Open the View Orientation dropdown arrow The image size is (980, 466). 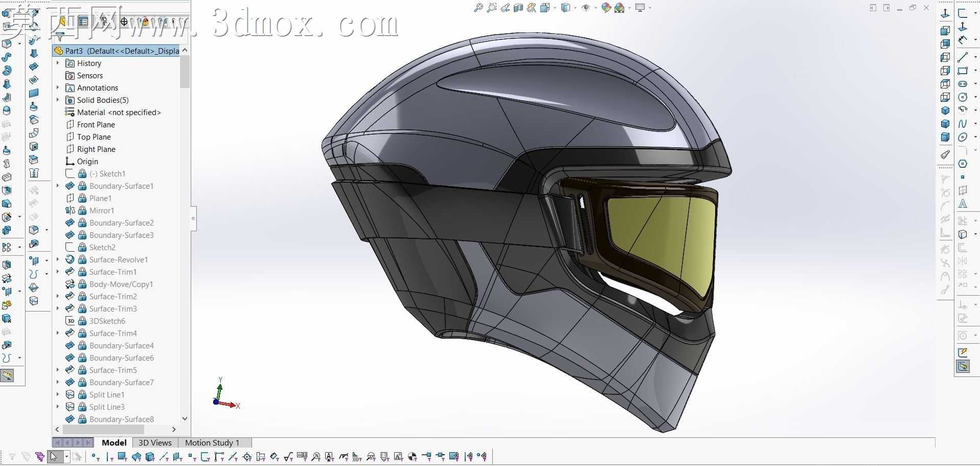click(x=554, y=8)
